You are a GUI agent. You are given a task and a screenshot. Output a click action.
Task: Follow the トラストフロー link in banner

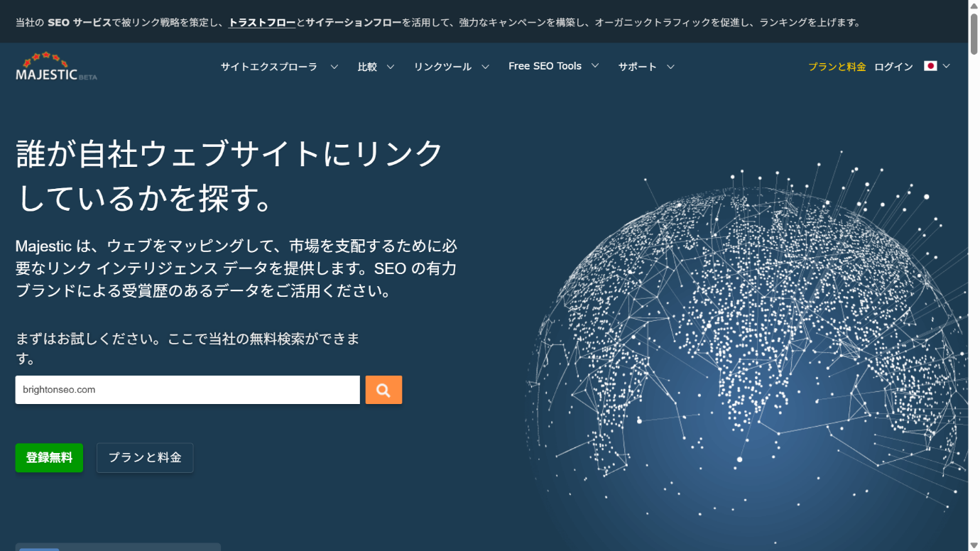point(262,22)
